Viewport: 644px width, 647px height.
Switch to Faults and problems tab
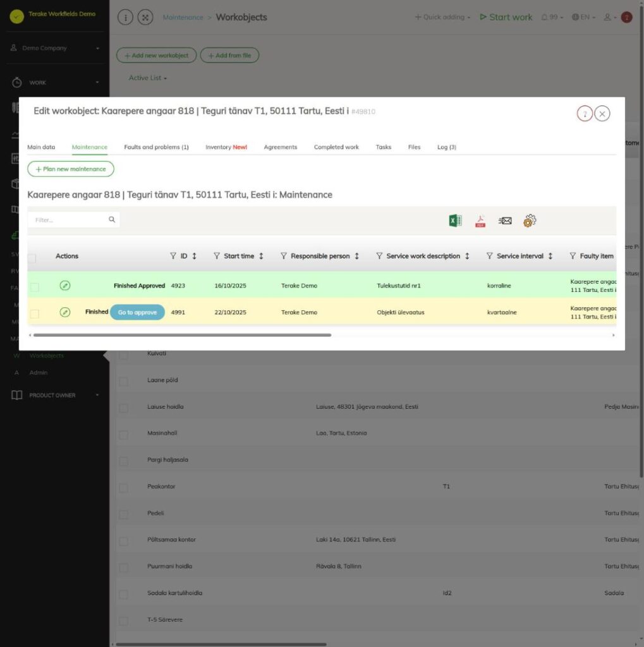[x=157, y=147]
